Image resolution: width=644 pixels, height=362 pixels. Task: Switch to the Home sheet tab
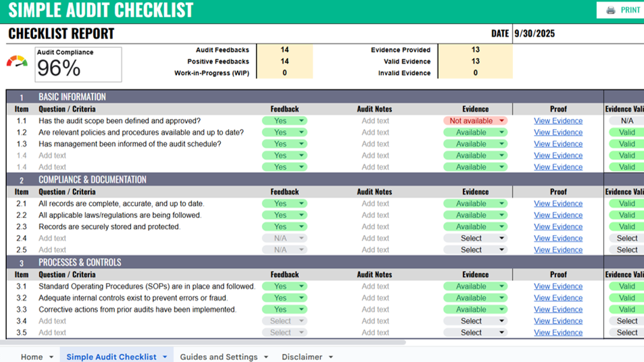(x=31, y=357)
